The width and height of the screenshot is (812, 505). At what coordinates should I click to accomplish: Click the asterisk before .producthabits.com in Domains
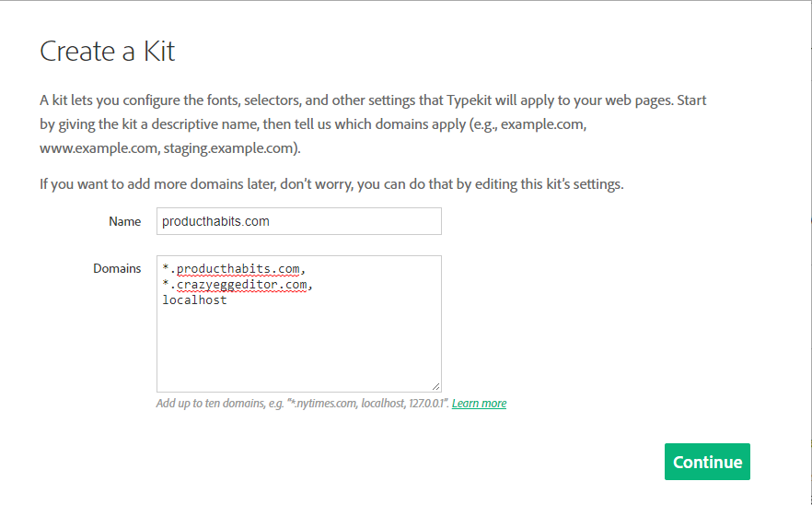166,267
